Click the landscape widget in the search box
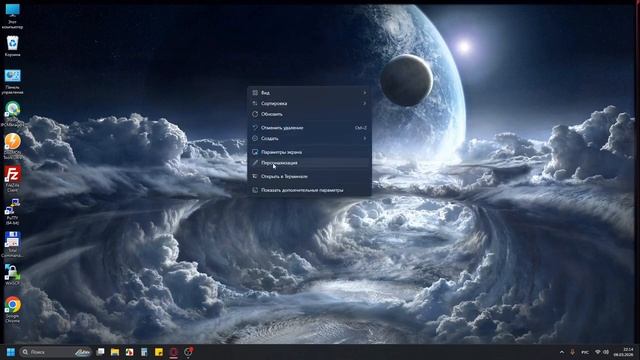Image resolution: width=640 pixels, height=360 pixels. coord(83,352)
